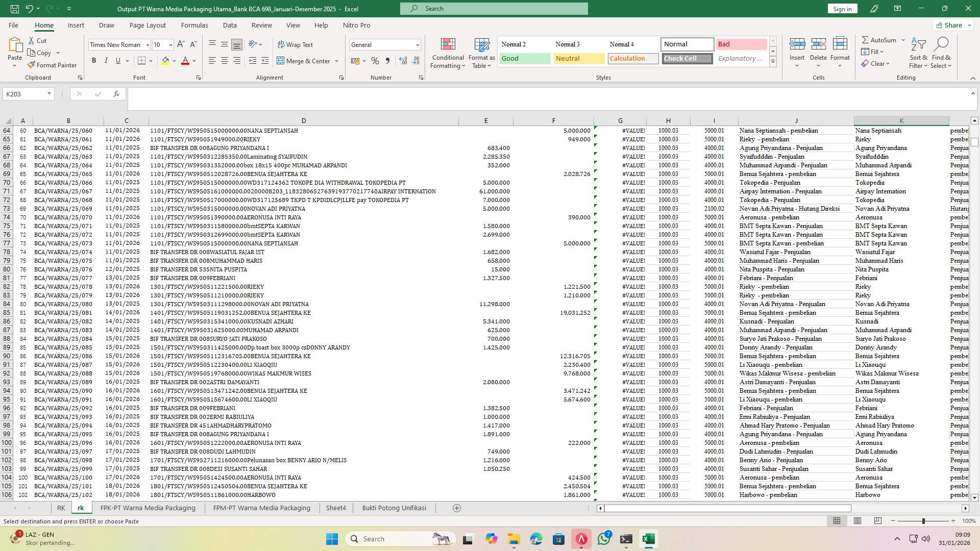Switch to the Formulas ribbon tab
Screen dimensions: 980x551
[x=194, y=25]
